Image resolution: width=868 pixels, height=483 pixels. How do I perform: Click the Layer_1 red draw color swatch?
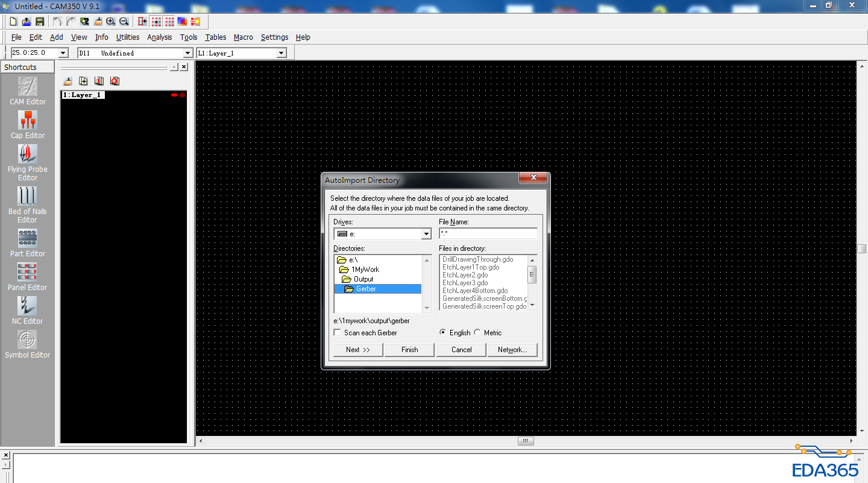pyautogui.click(x=174, y=95)
